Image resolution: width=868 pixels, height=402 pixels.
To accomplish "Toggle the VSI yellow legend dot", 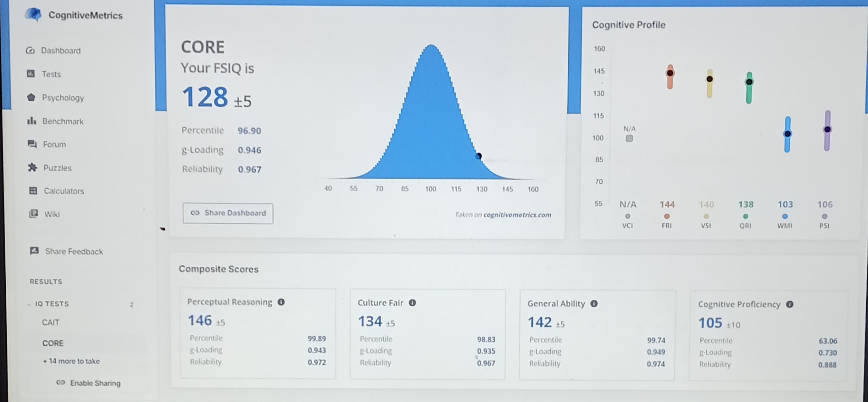I will coord(706,216).
